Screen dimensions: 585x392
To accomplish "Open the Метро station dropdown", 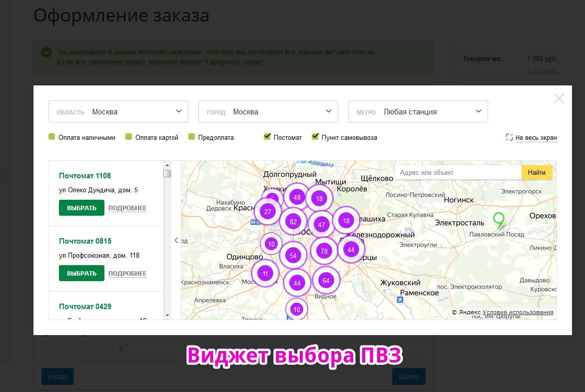I will (x=418, y=111).
